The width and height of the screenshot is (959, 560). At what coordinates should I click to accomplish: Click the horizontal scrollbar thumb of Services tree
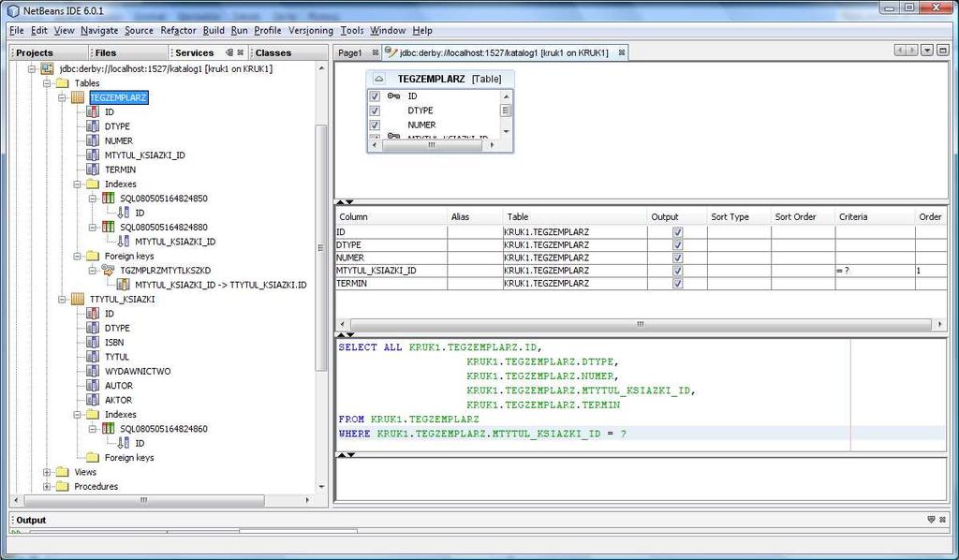tap(144, 500)
